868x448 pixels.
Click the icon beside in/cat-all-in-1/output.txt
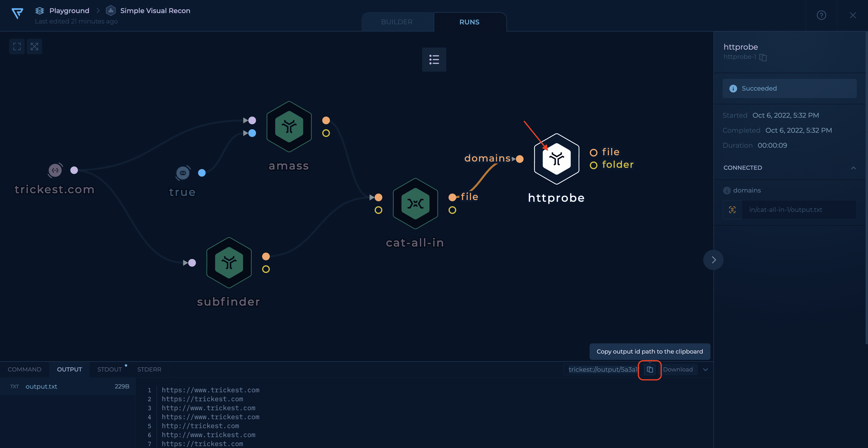pyautogui.click(x=732, y=210)
